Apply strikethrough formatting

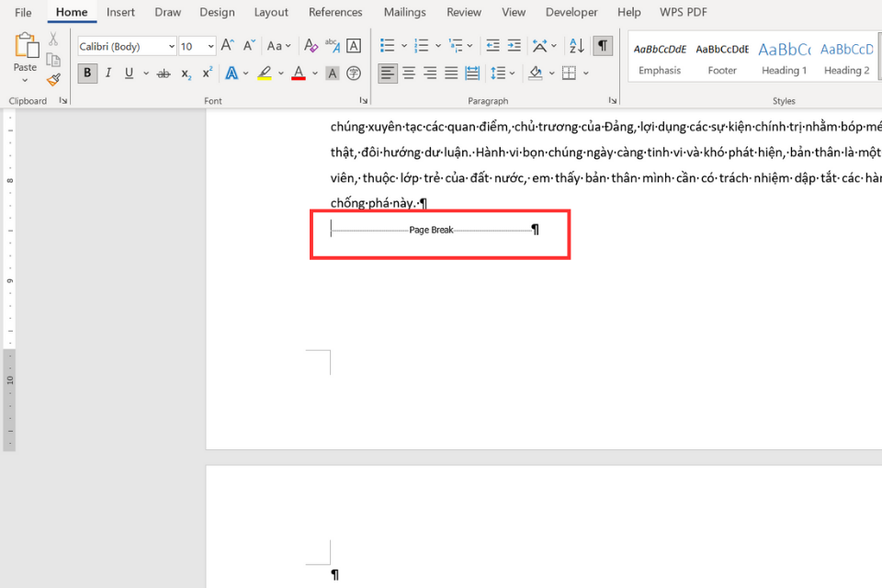click(x=164, y=73)
